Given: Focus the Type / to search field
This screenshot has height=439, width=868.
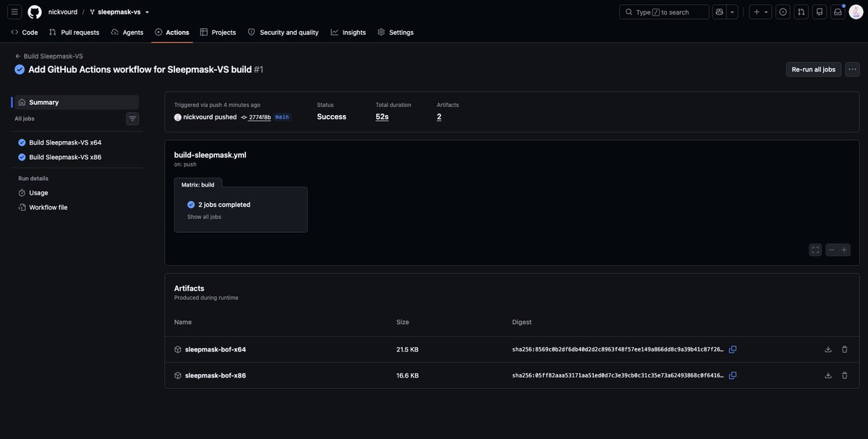Looking at the screenshot, I should click(x=664, y=12).
